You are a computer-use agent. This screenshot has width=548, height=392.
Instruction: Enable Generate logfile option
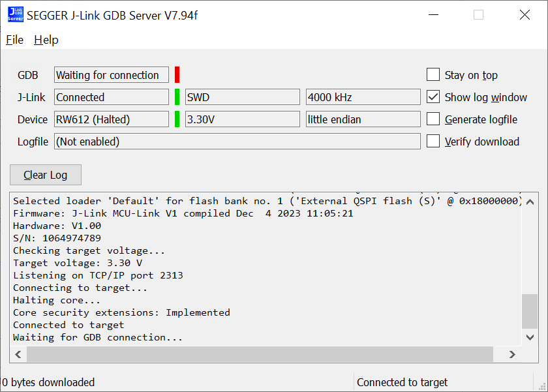point(433,119)
